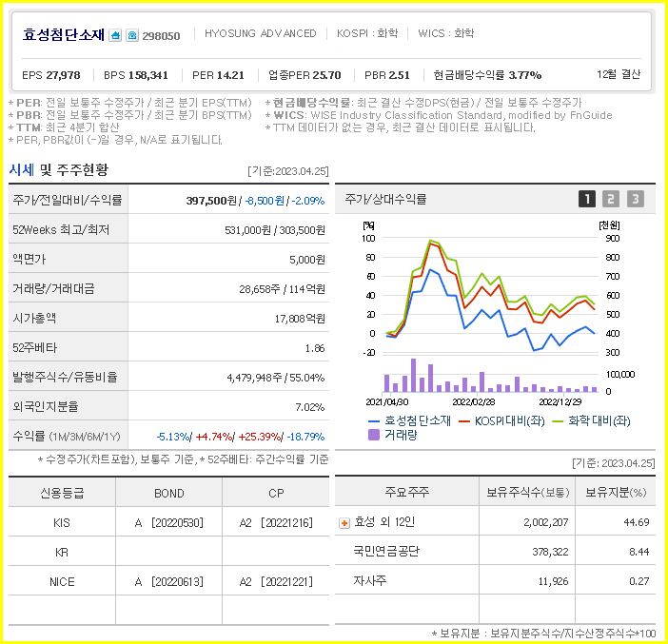
Task: Click the price chart's 2021/04/30 date label
Action: [x=387, y=401]
